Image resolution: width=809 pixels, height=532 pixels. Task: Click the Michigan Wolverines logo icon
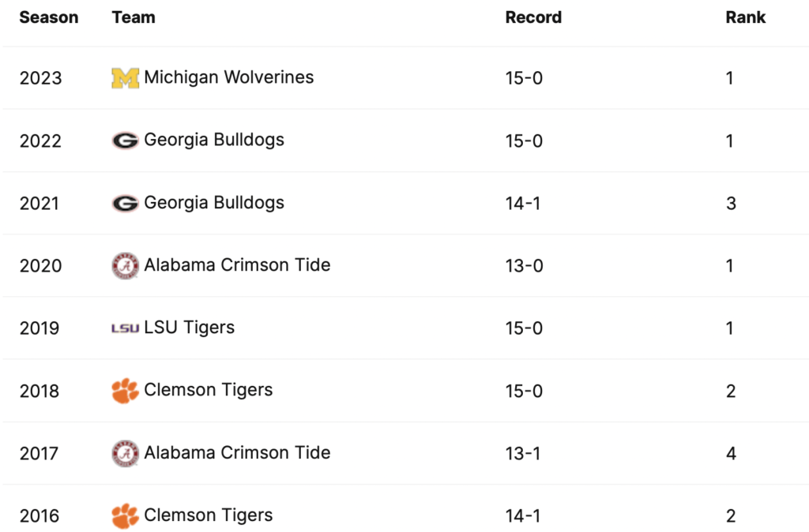125,78
